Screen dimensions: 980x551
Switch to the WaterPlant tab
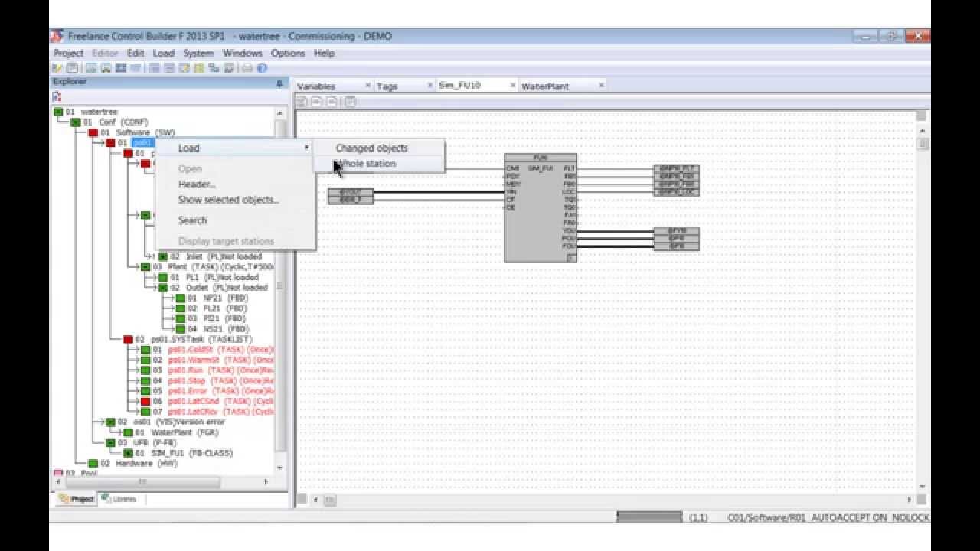click(545, 86)
